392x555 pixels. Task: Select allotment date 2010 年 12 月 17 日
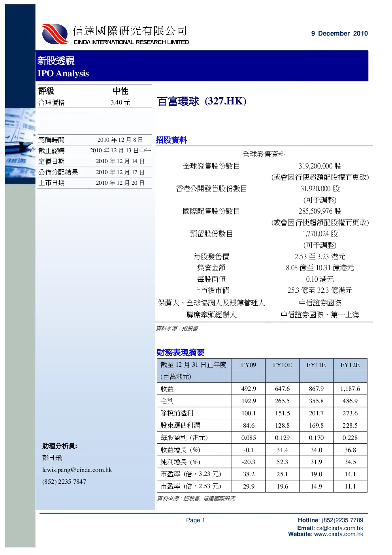click(121, 172)
